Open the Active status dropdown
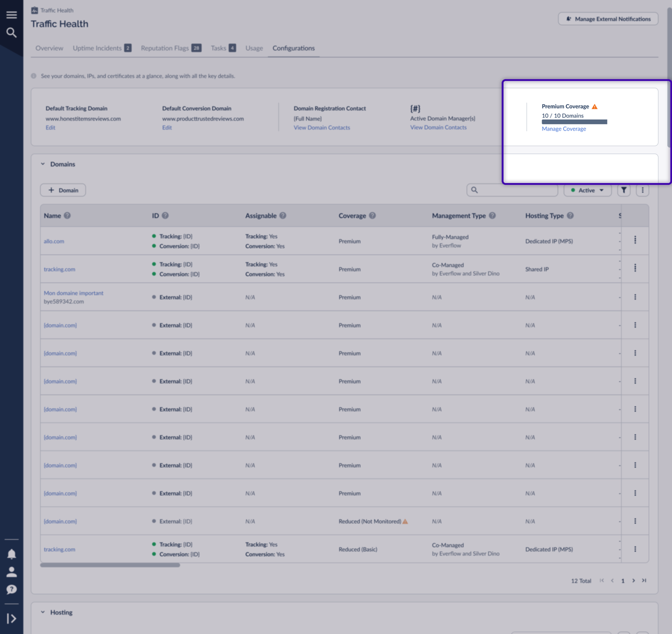The width and height of the screenshot is (672, 634). click(587, 190)
